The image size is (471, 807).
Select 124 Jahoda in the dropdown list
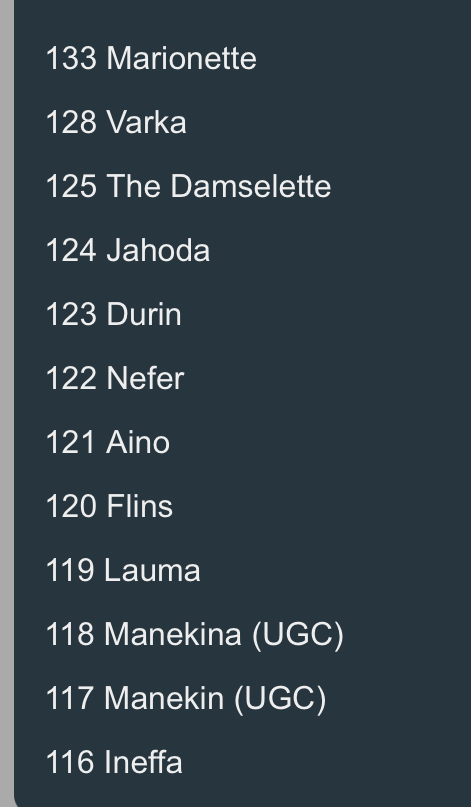click(243, 250)
